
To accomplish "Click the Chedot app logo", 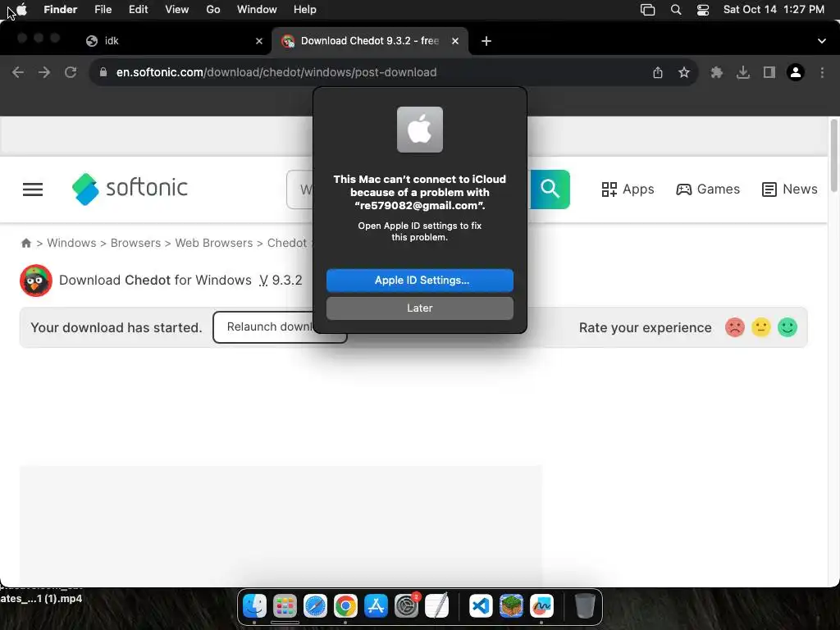I will [x=36, y=281].
